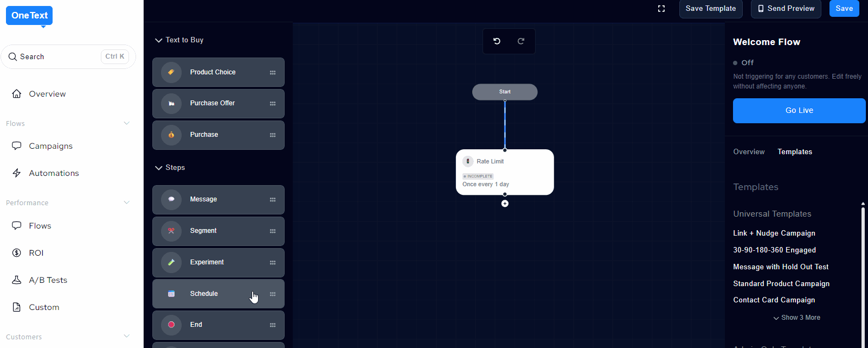Click the Message speech bubble icon
Image resolution: width=868 pixels, height=348 pixels.
171,200
